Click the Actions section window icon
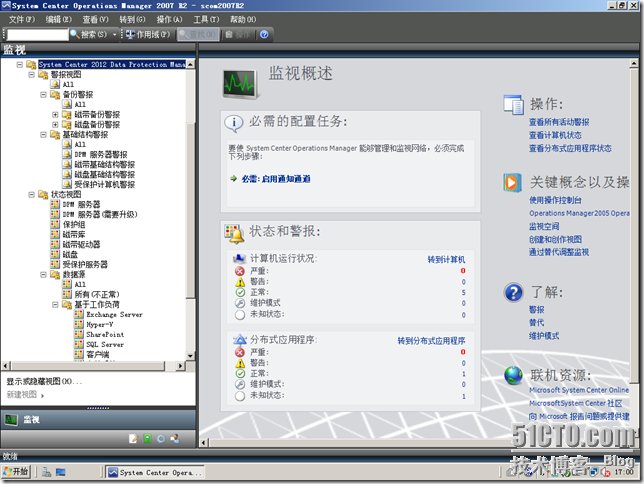 click(513, 104)
